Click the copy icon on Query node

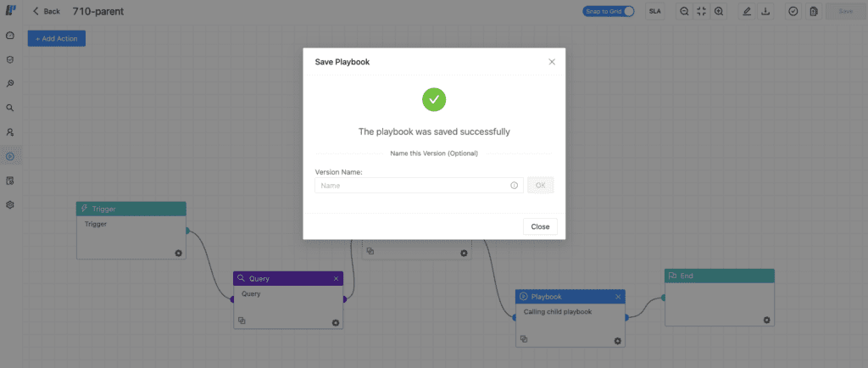click(x=242, y=321)
